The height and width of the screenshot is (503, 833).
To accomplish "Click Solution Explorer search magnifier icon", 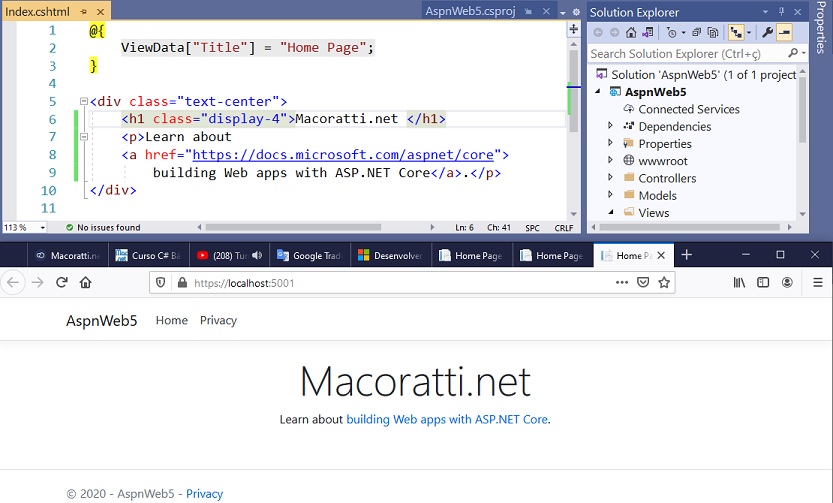I will (793, 53).
